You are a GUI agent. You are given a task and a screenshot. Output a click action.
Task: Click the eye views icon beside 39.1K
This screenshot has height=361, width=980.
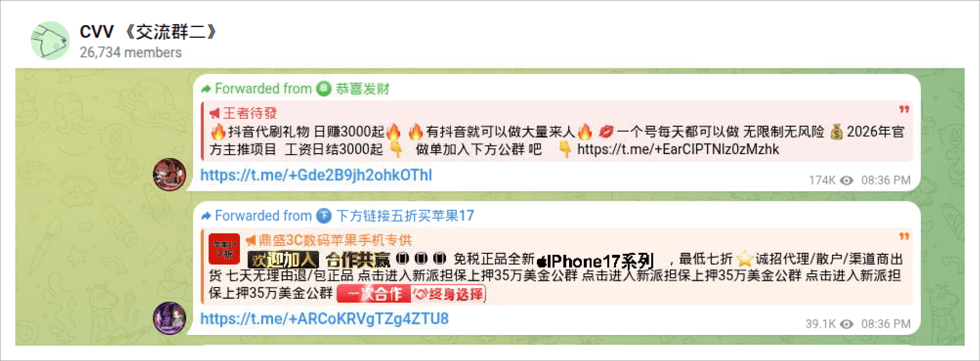(847, 324)
